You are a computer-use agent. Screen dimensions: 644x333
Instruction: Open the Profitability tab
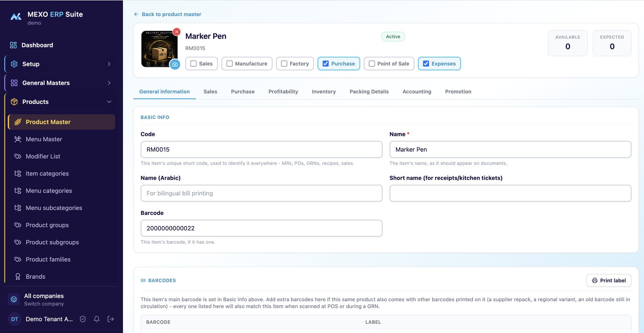coord(283,92)
